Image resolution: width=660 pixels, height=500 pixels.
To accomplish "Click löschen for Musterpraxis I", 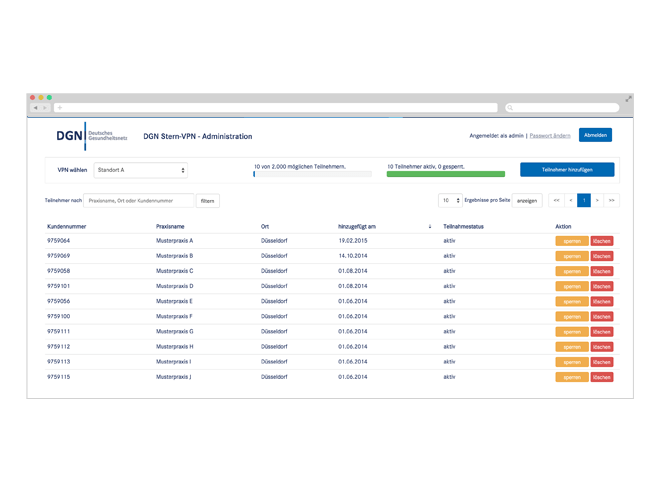I will [602, 362].
